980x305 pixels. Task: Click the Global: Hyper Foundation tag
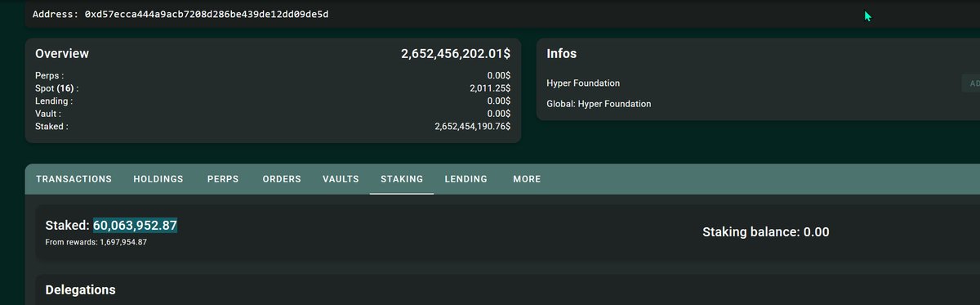[x=599, y=104]
